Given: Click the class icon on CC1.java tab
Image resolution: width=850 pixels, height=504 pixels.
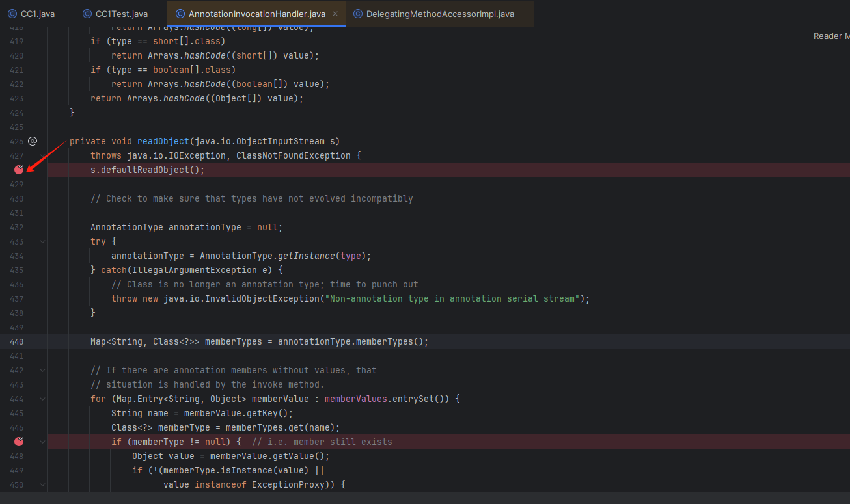Looking at the screenshot, I should (12, 14).
